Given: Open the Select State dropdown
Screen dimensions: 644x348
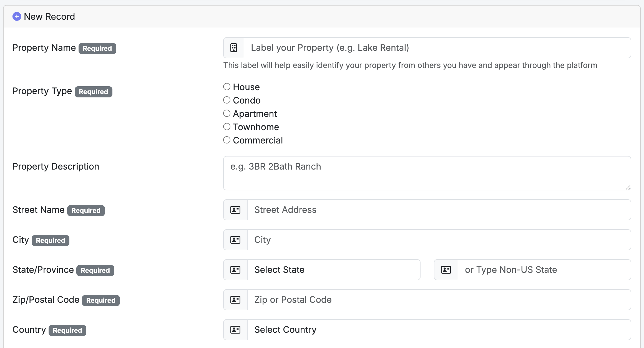Looking at the screenshot, I should 333,270.
